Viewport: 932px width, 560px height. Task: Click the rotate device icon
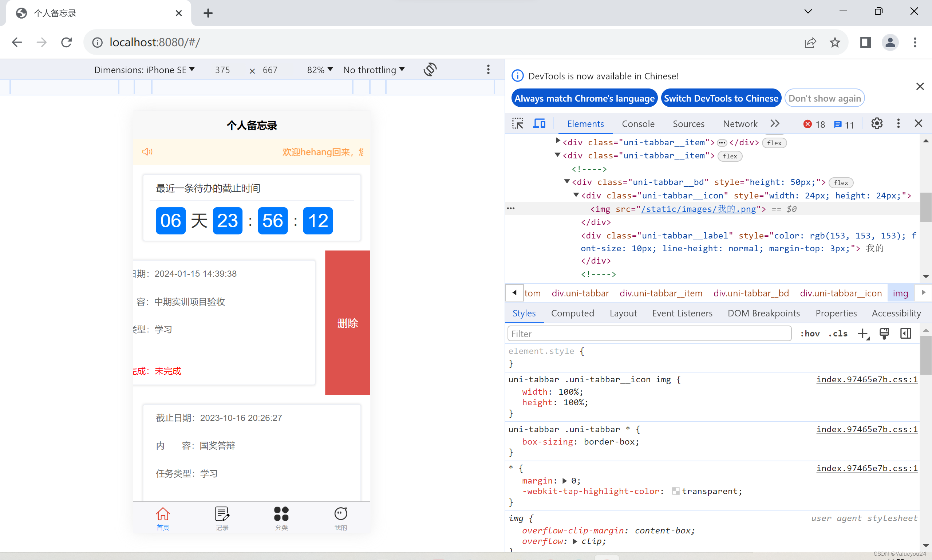click(x=430, y=70)
